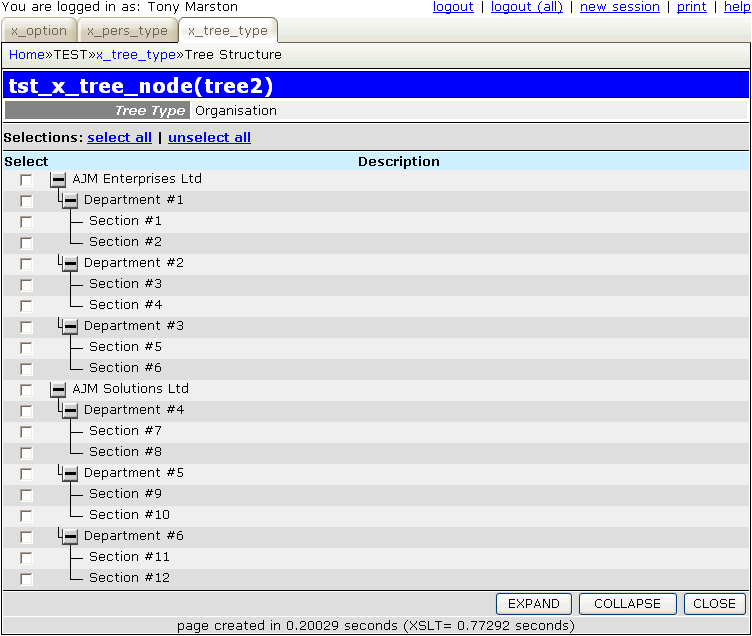This screenshot has width=752, height=636.
Task: Collapse the Department #2 branch
Action: tap(70, 264)
